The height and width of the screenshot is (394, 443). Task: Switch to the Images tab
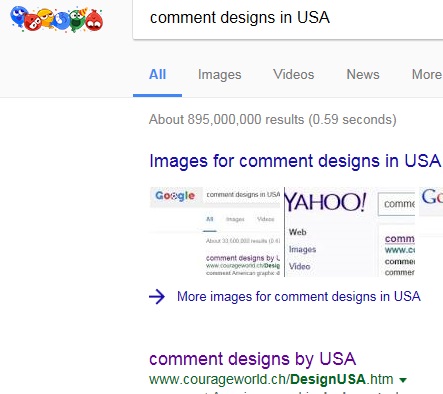[219, 74]
